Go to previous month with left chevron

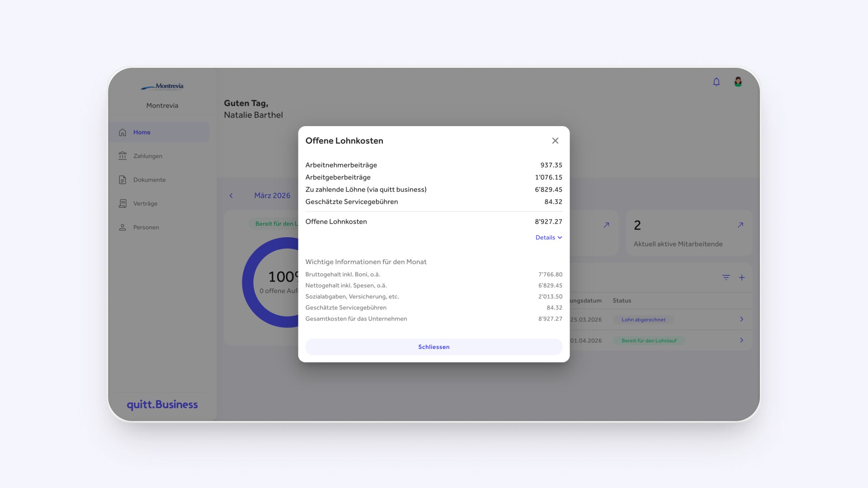(231, 196)
